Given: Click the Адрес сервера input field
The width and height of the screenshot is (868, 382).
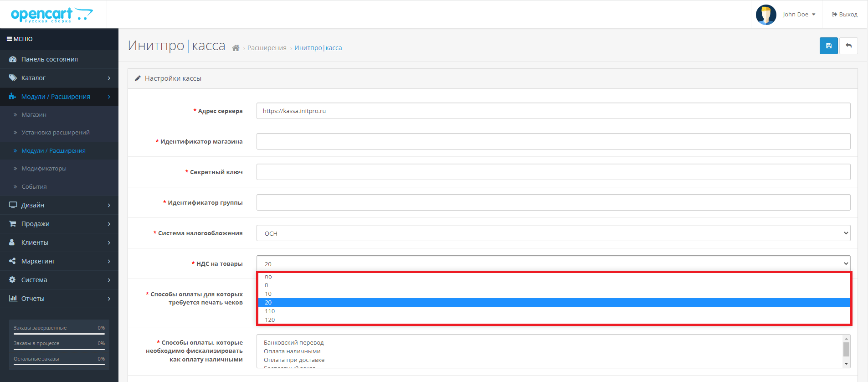Looking at the screenshot, I should pyautogui.click(x=553, y=111).
